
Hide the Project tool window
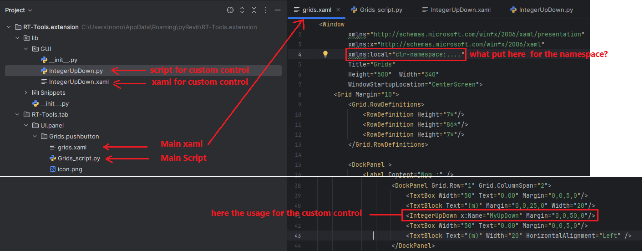(278, 10)
